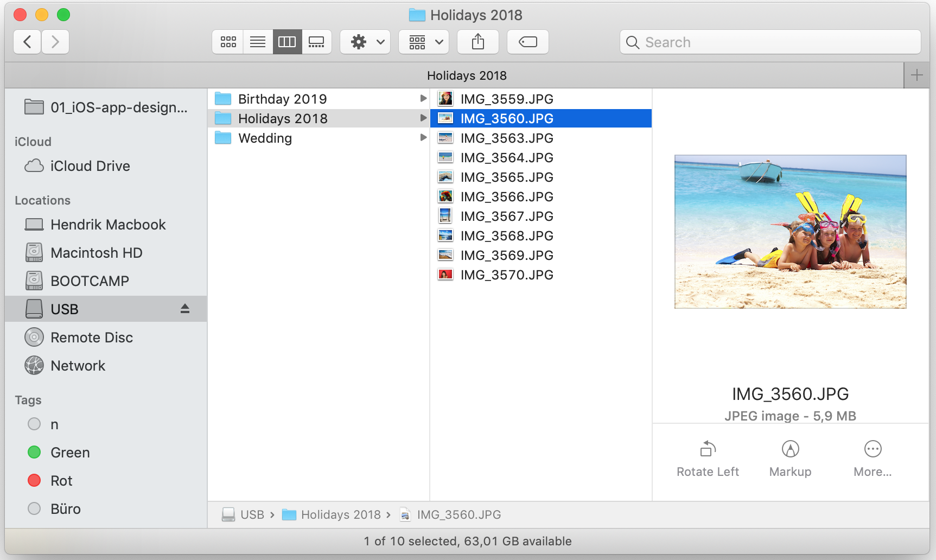This screenshot has width=936, height=560.
Task: Click the Edit Tags toolbar button
Action: 528,42
